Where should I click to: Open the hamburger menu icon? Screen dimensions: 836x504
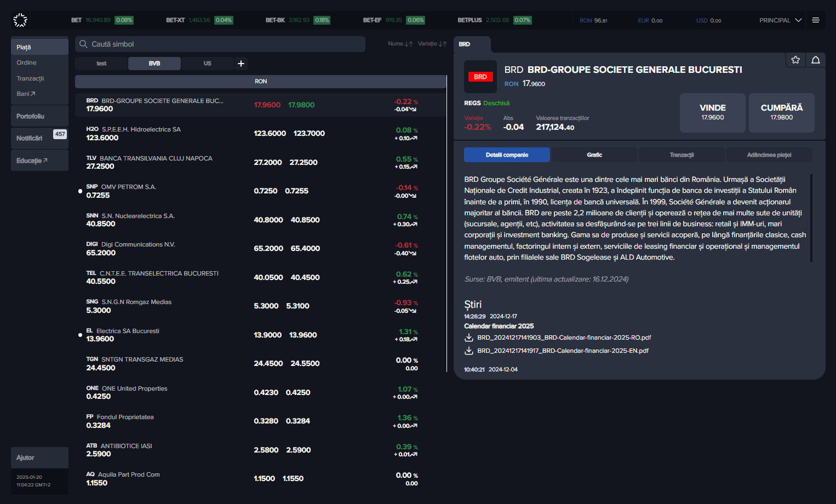click(816, 20)
